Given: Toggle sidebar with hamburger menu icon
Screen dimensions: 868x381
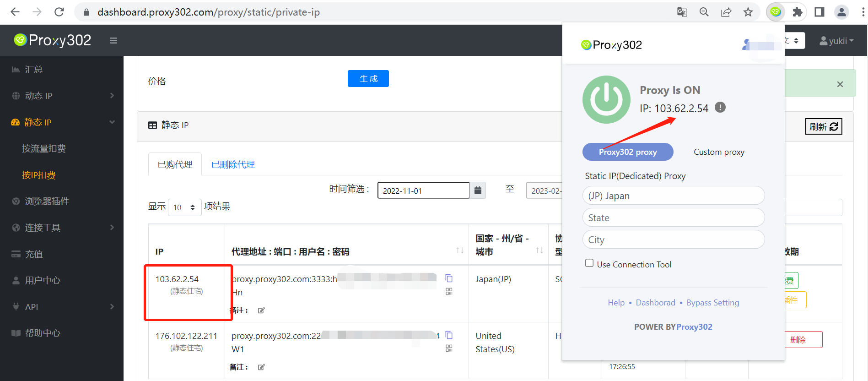Looking at the screenshot, I should pyautogui.click(x=113, y=41).
